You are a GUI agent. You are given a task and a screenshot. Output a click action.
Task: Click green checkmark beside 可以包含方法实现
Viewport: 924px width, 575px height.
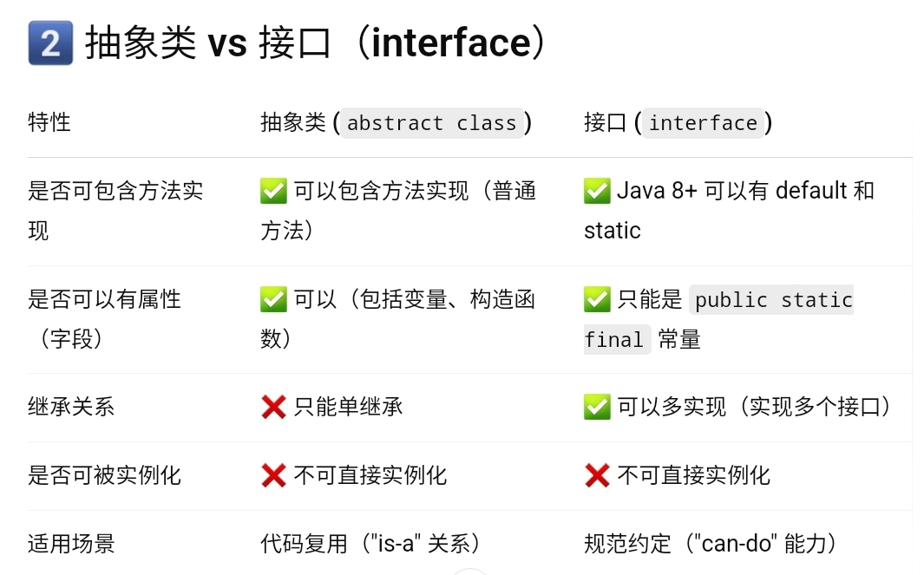pos(273,191)
